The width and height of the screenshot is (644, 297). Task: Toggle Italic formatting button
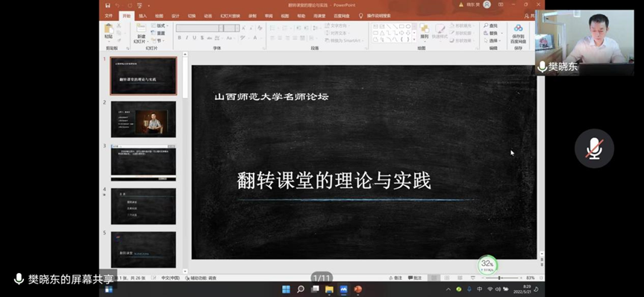coord(187,38)
